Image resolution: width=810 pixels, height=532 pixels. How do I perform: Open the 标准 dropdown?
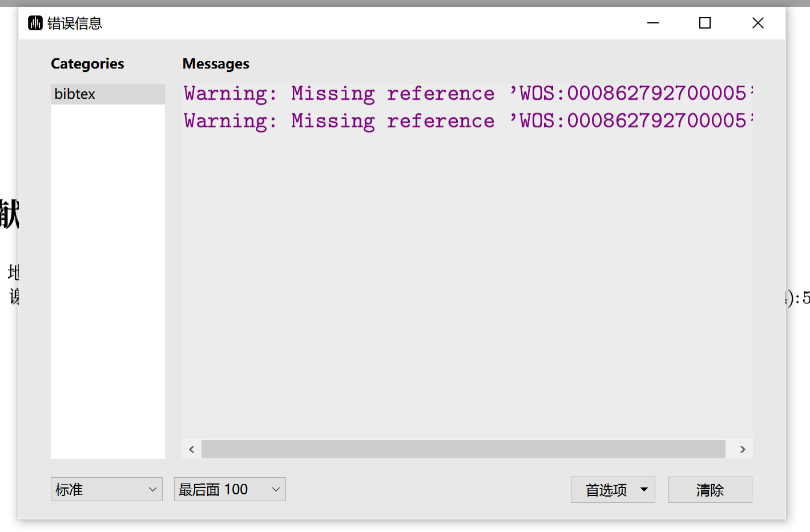[x=106, y=489]
